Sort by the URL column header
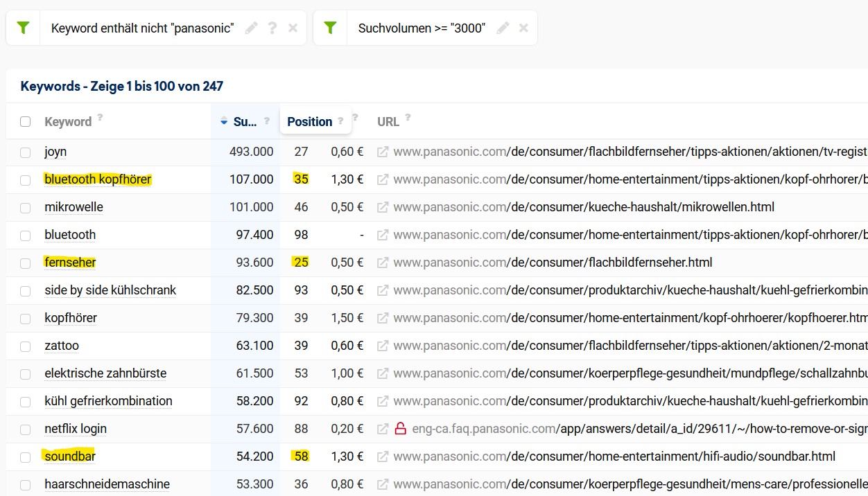The width and height of the screenshot is (868, 496). tap(388, 122)
